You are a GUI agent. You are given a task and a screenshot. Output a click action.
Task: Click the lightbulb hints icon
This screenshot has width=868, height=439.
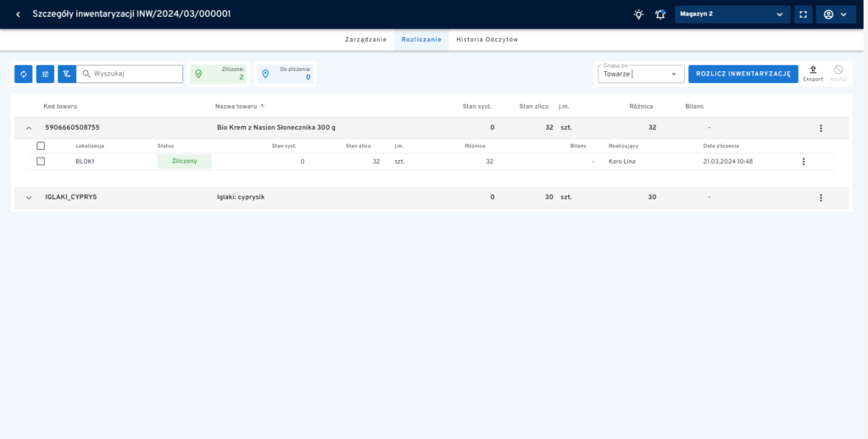point(638,14)
